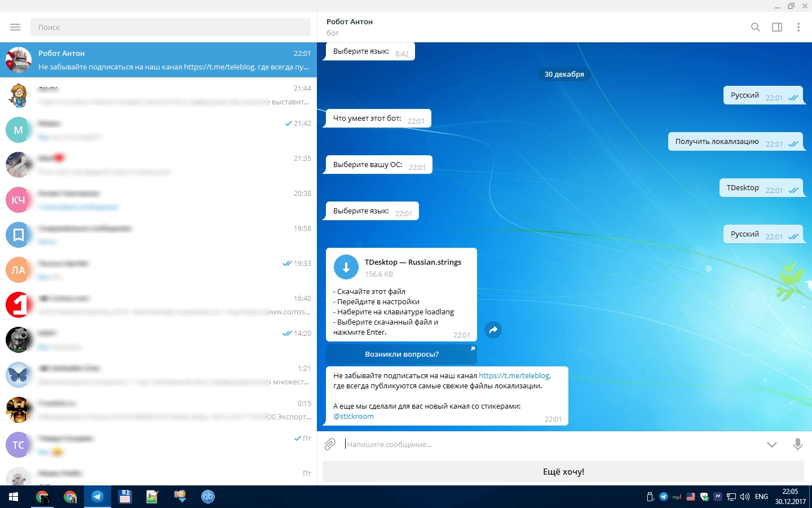Search messages in this chat
812x508 pixels.
point(756,27)
